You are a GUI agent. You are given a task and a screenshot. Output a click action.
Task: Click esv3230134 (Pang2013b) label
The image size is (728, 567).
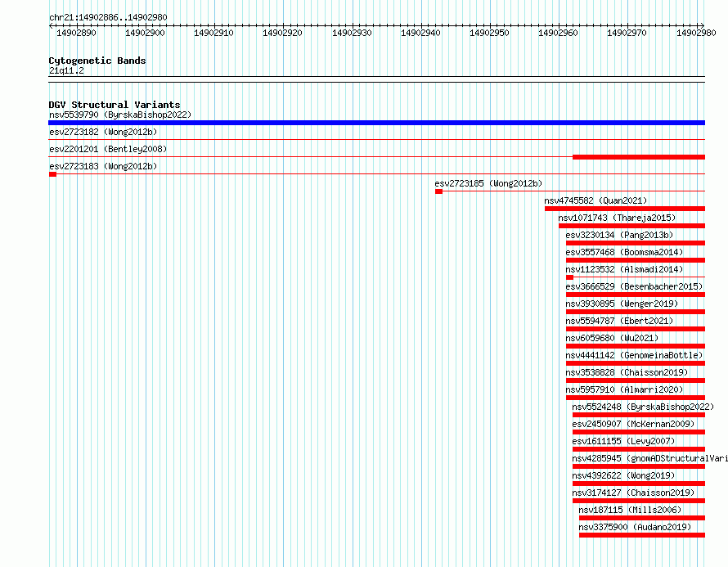619,235
